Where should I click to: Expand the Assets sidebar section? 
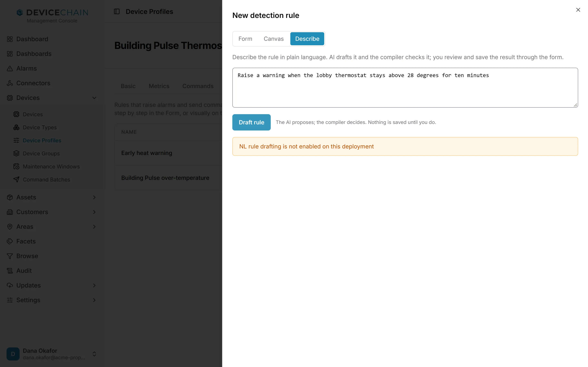pyautogui.click(x=94, y=197)
